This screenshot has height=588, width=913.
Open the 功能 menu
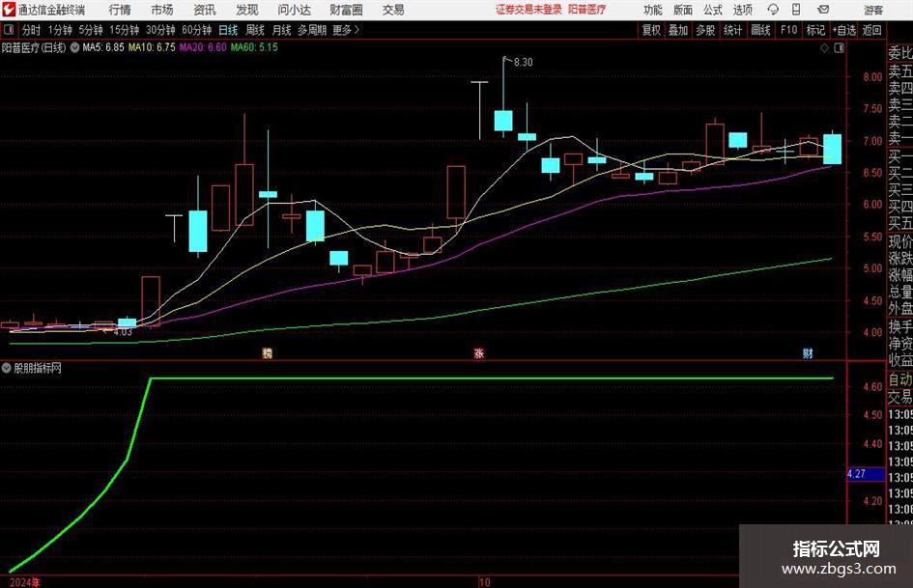(653, 10)
